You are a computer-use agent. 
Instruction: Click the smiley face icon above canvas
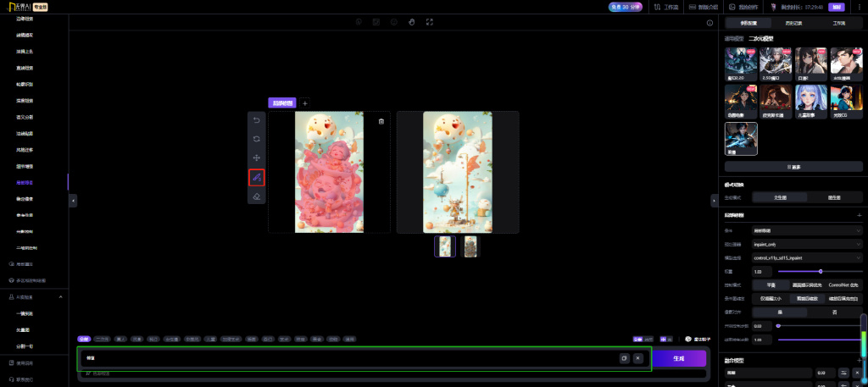tap(393, 22)
